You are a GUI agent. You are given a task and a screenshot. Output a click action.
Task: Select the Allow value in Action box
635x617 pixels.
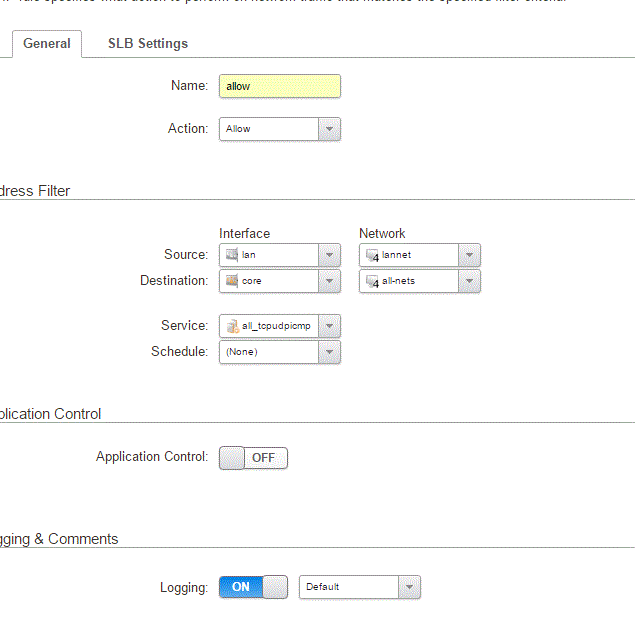coord(238,129)
